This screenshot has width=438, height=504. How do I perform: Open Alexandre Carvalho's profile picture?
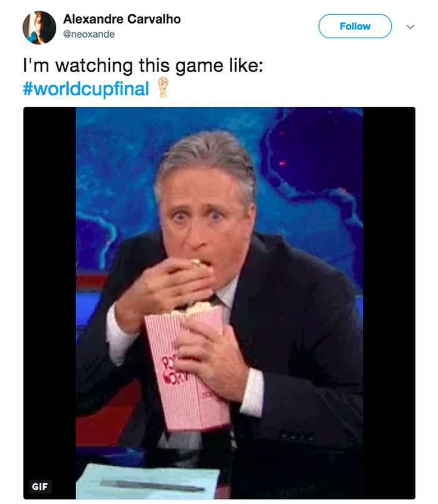point(39,28)
